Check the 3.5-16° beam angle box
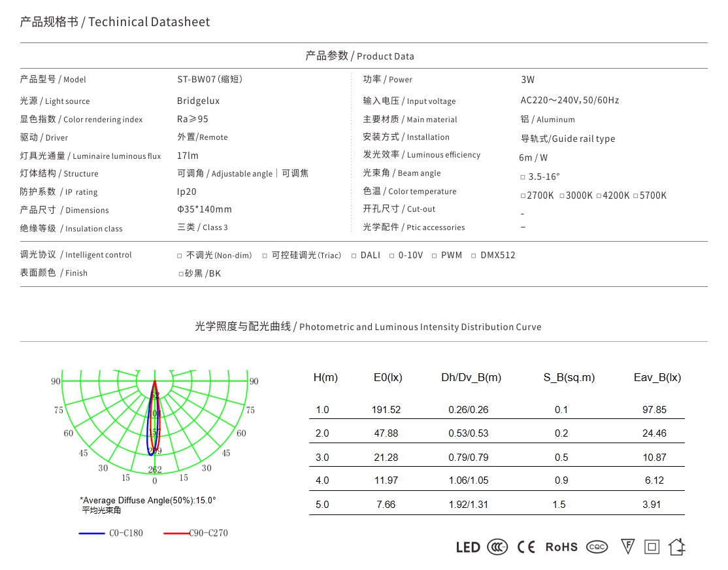 [x=523, y=177]
